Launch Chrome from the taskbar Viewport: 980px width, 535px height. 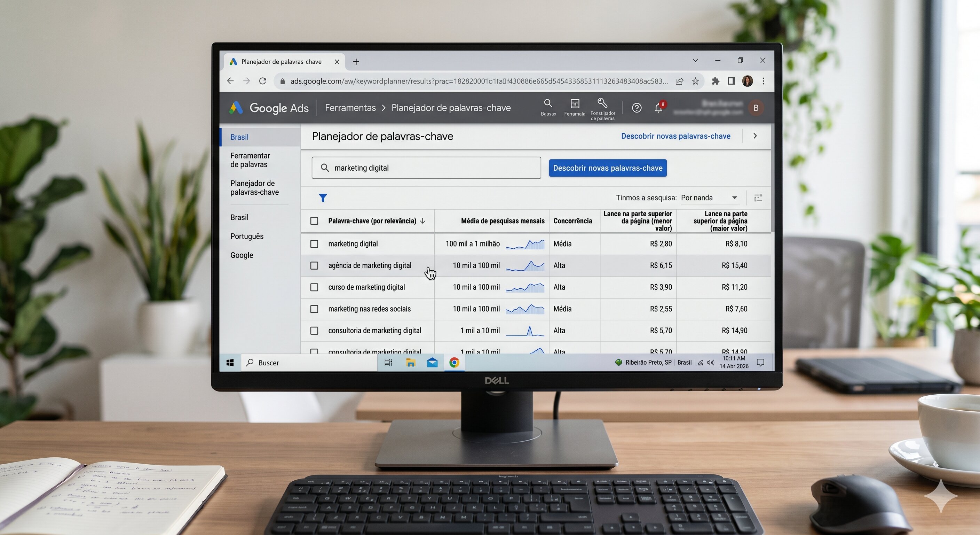click(454, 363)
